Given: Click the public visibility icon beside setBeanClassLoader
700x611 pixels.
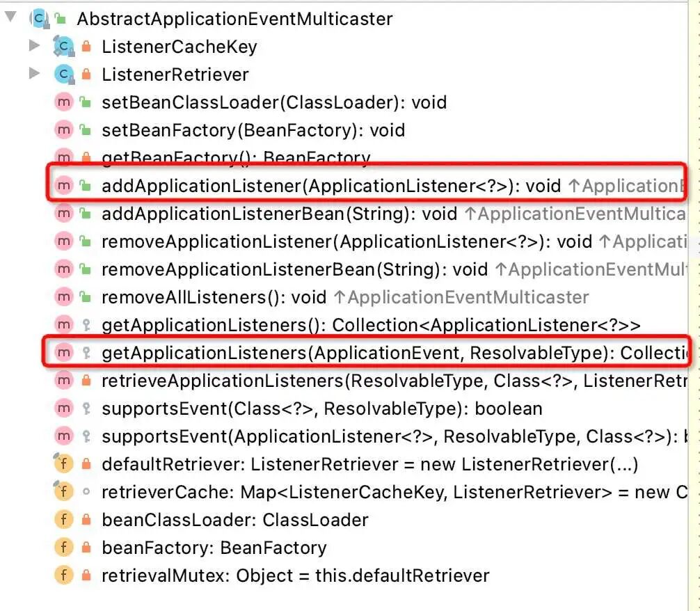Looking at the screenshot, I should [x=86, y=102].
